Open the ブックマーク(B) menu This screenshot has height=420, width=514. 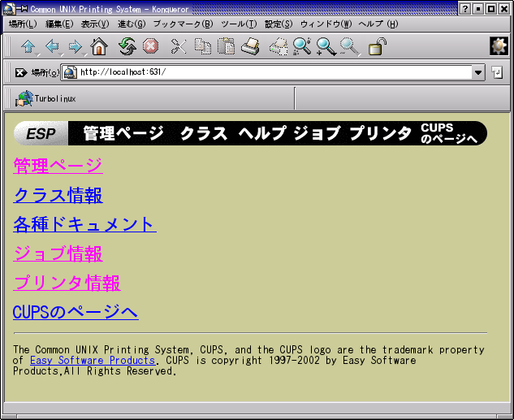tap(183, 24)
